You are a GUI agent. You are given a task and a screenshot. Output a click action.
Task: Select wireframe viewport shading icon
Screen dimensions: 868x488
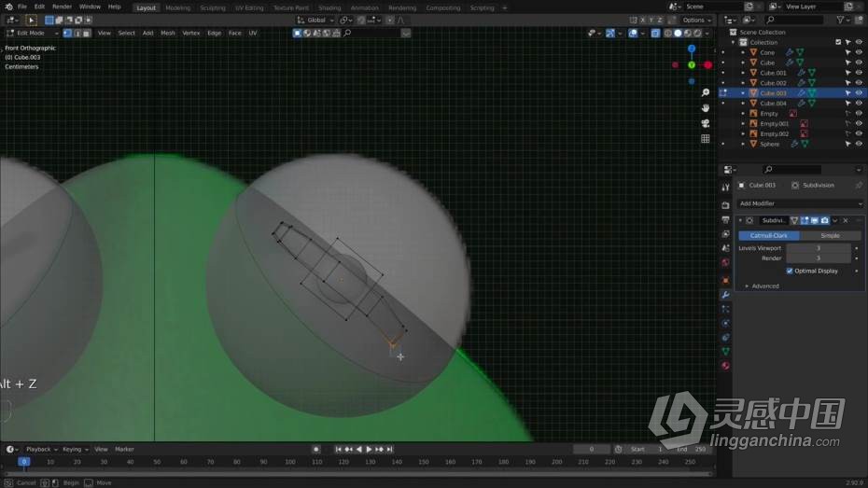tap(667, 34)
